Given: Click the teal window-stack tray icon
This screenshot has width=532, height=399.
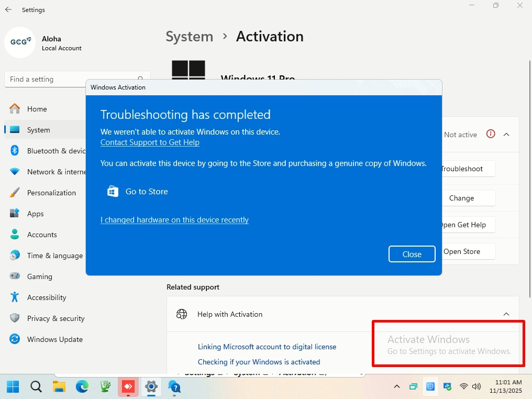Looking at the screenshot, I should coord(413,386).
